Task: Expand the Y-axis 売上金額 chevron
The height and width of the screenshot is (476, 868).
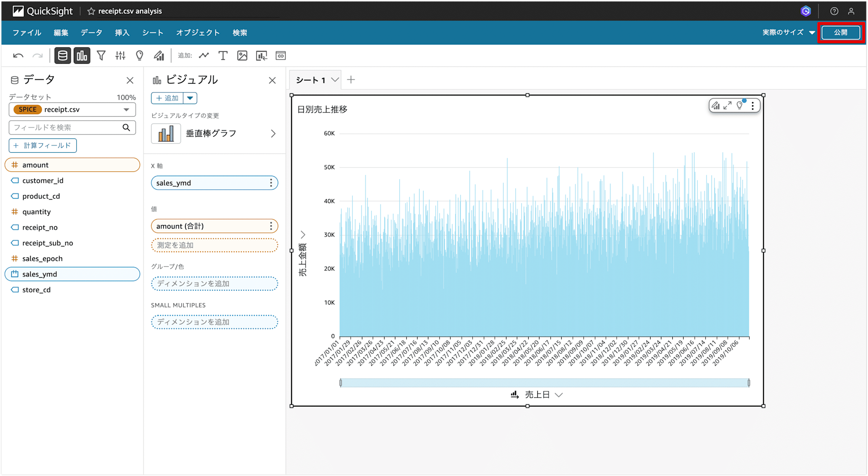Action: (303, 235)
